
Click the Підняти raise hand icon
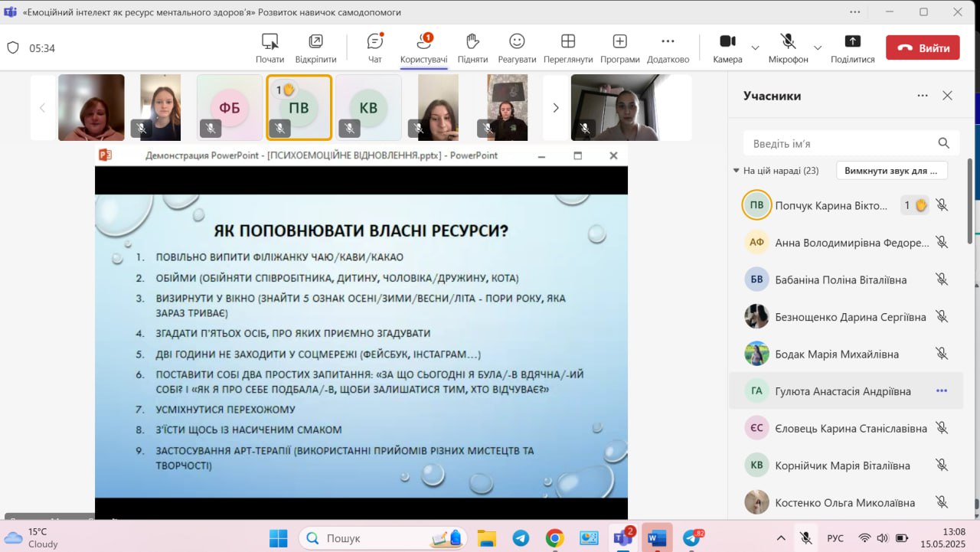pyautogui.click(x=472, y=42)
